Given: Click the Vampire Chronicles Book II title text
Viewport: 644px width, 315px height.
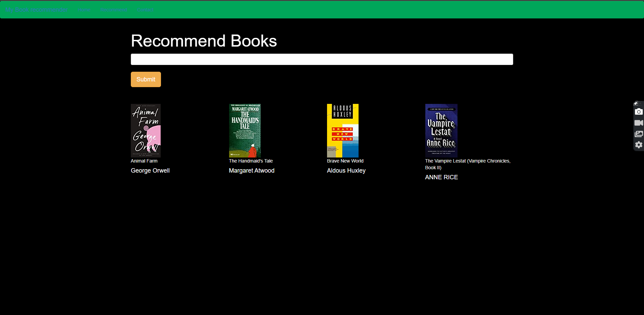Looking at the screenshot, I should click(x=467, y=164).
